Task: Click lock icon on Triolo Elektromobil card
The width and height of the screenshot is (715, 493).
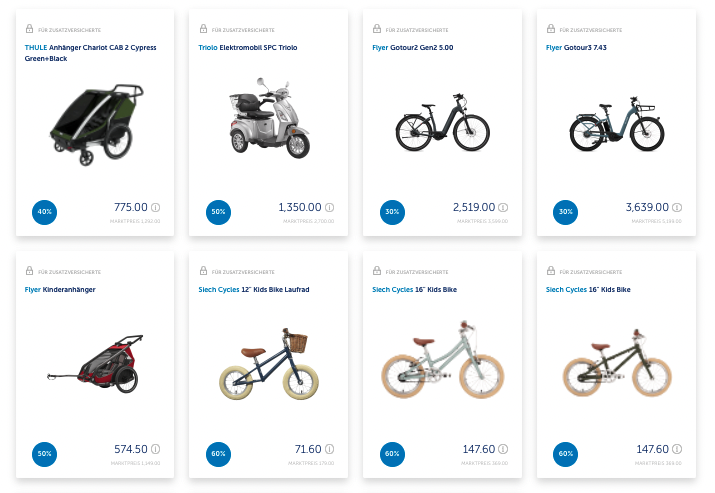Action: tap(203, 30)
